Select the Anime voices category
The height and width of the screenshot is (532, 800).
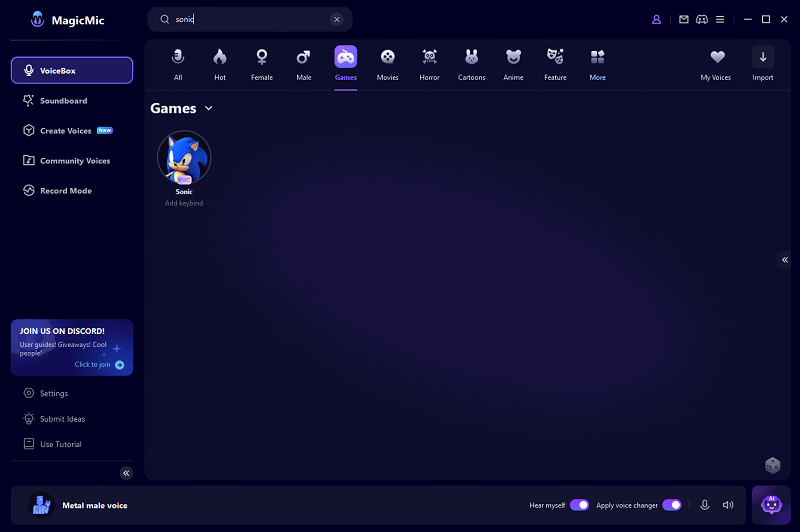(x=513, y=64)
